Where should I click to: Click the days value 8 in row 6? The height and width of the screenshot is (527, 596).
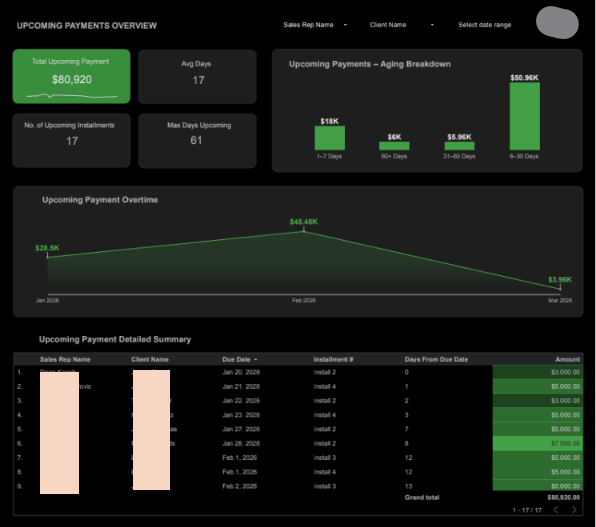(x=406, y=444)
